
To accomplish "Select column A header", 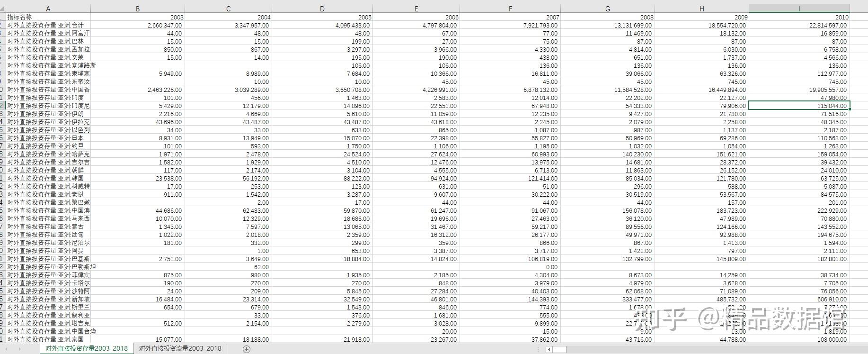I will click(x=48, y=9).
